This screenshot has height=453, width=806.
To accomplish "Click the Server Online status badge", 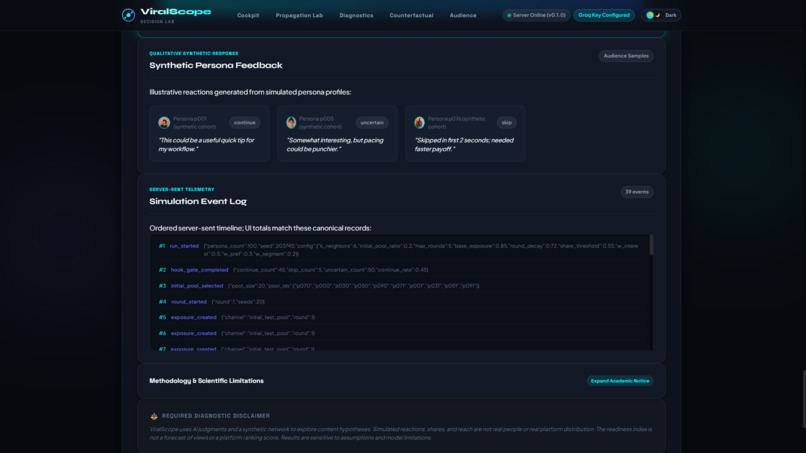I will point(536,15).
